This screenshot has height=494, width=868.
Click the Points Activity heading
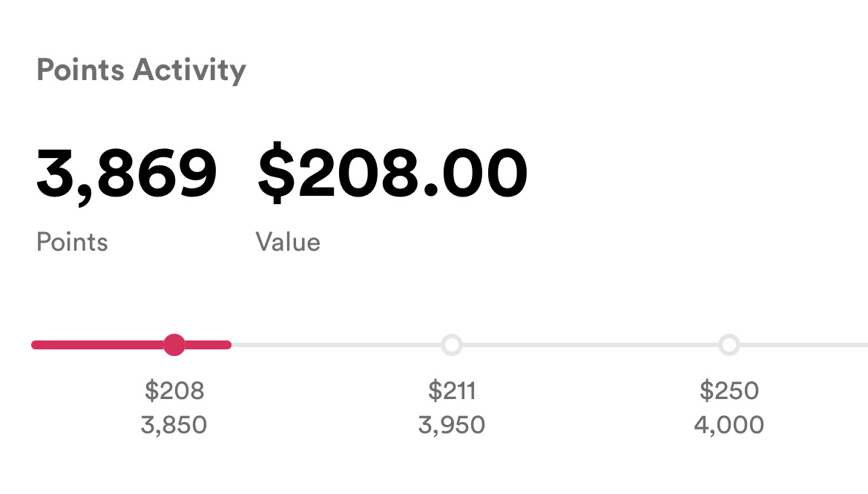click(x=141, y=70)
